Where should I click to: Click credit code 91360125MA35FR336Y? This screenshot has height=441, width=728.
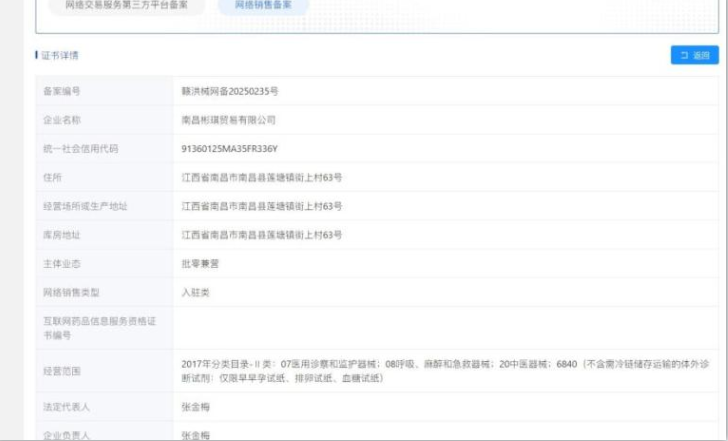click(229, 149)
